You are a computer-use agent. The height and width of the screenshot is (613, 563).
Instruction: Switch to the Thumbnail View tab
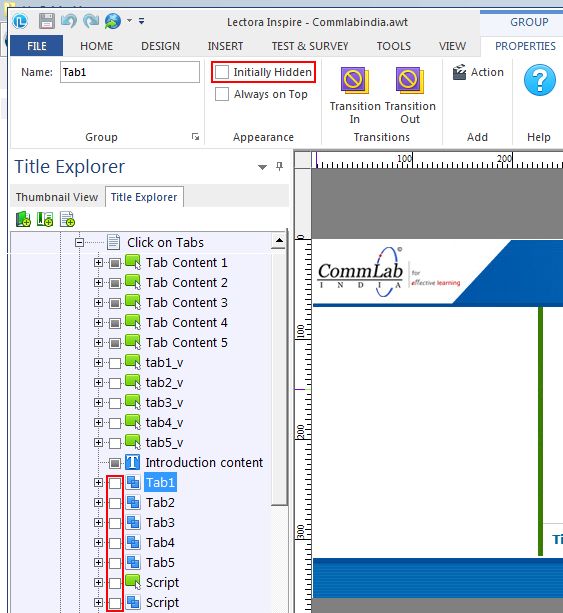57,197
